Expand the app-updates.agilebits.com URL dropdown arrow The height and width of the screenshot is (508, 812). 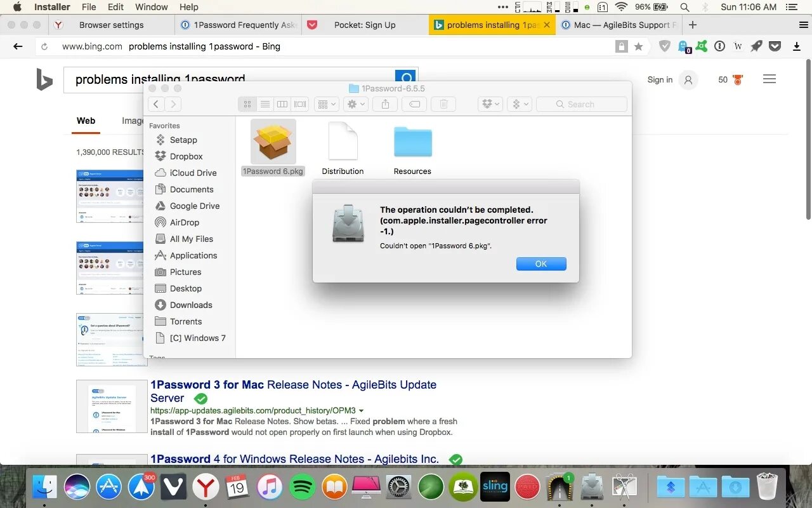pos(362,411)
